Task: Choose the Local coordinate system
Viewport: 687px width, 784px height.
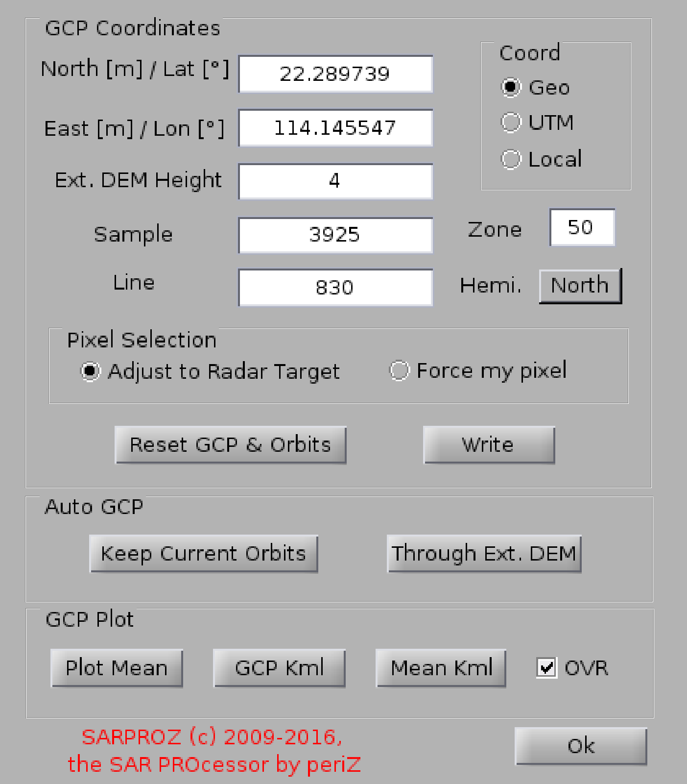Action: click(511, 159)
